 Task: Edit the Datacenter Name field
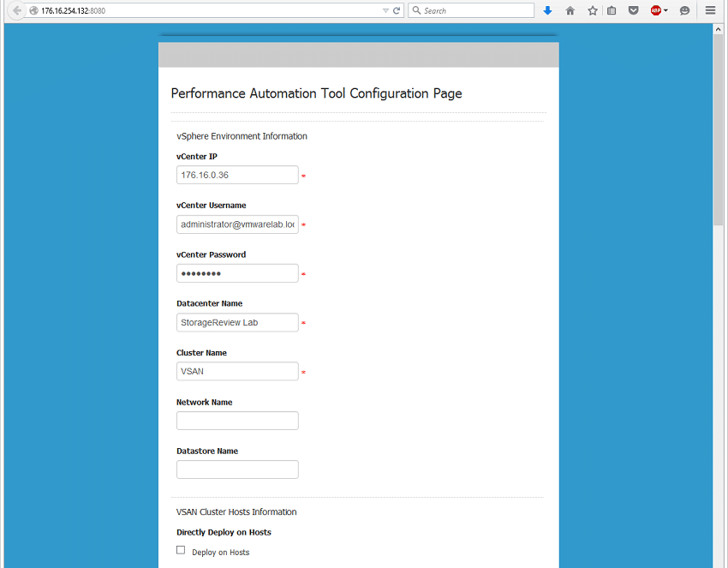(237, 322)
